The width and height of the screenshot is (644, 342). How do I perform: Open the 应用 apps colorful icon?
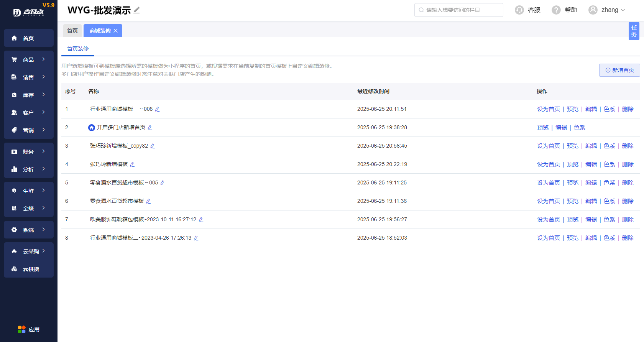pos(22,329)
